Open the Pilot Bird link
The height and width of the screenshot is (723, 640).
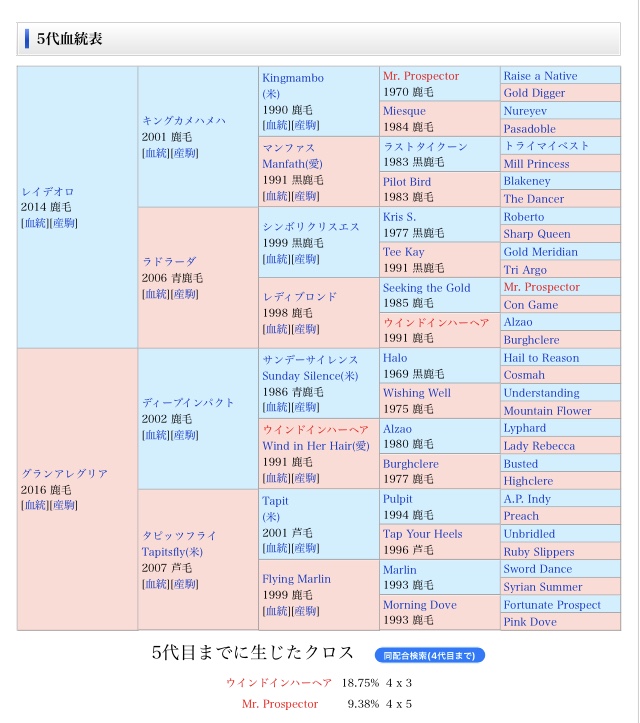click(x=407, y=182)
